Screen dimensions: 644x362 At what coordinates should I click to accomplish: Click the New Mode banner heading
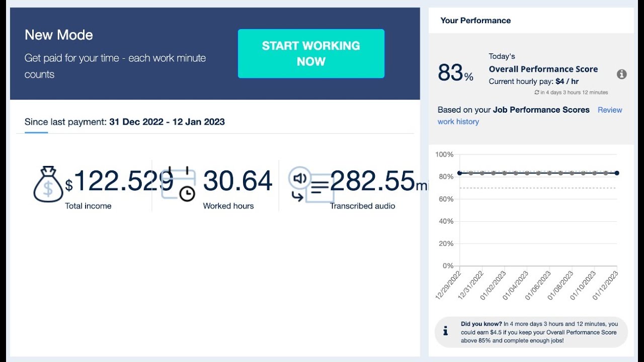(59, 35)
